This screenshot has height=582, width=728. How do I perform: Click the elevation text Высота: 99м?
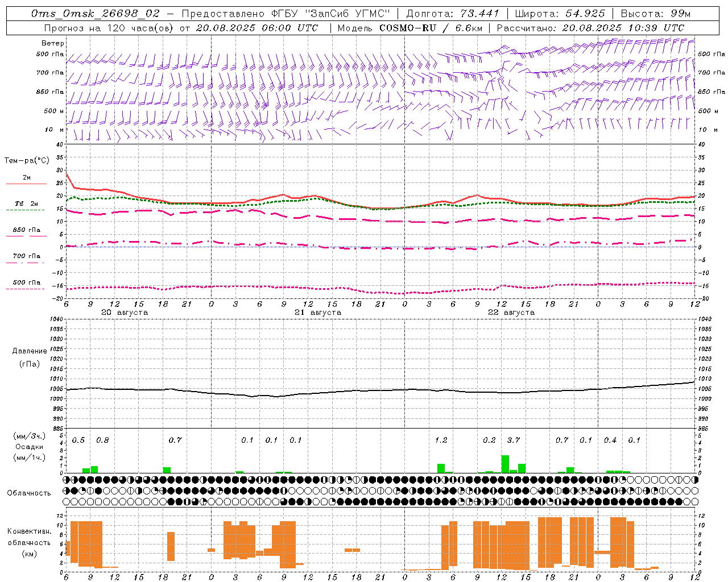(x=656, y=13)
